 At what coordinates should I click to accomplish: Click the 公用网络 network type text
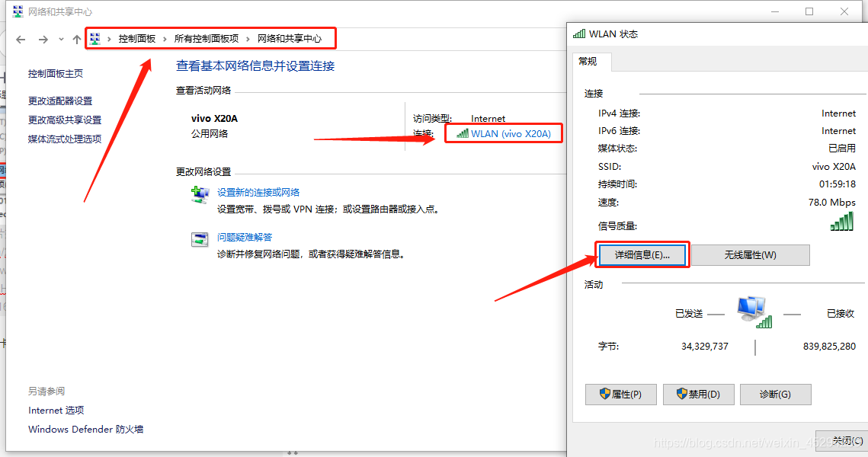point(210,134)
